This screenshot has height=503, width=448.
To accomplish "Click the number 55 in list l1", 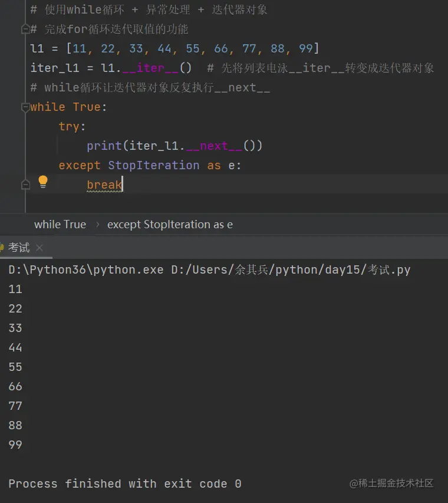I will click(193, 48).
